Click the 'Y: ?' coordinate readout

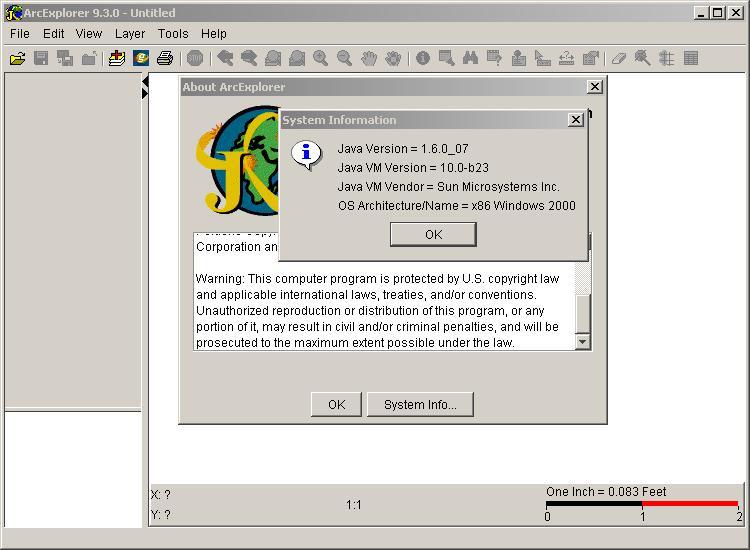pyautogui.click(x=161, y=515)
